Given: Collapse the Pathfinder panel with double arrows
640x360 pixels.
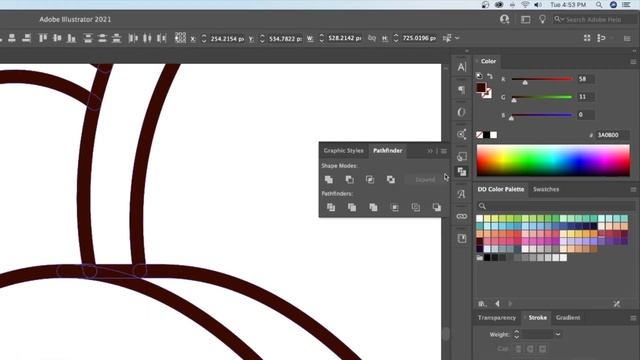Looking at the screenshot, I should (430, 151).
